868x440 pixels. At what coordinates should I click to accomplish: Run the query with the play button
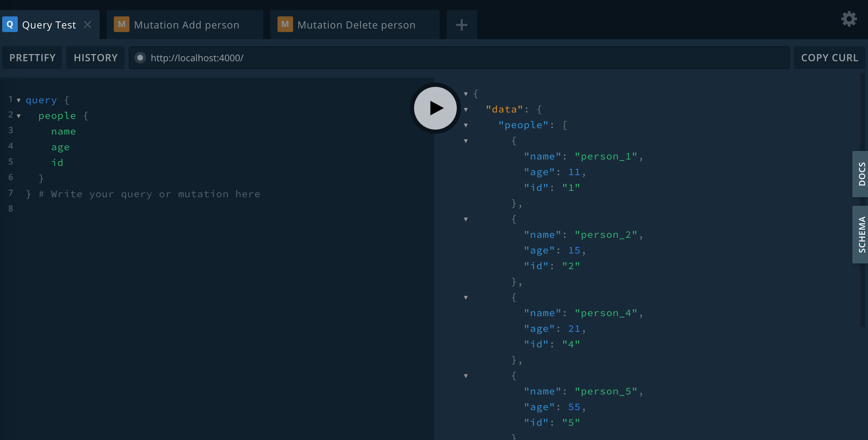click(x=435, y=108)
